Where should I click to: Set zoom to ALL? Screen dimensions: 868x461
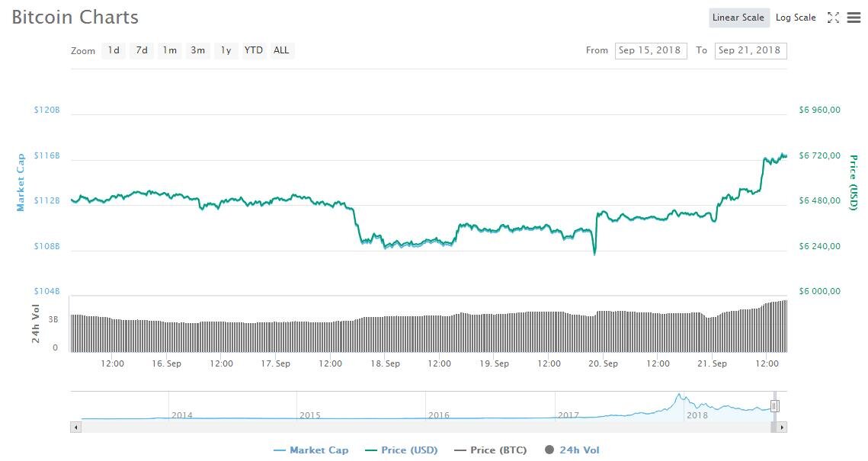[x=282, y=50]
